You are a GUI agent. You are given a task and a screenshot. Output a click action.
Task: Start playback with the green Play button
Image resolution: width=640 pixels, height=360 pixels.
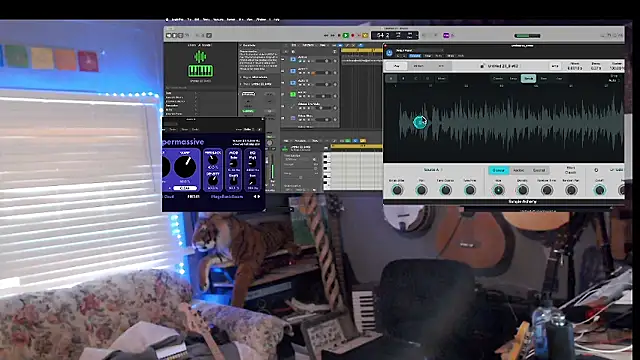(346, 36)
